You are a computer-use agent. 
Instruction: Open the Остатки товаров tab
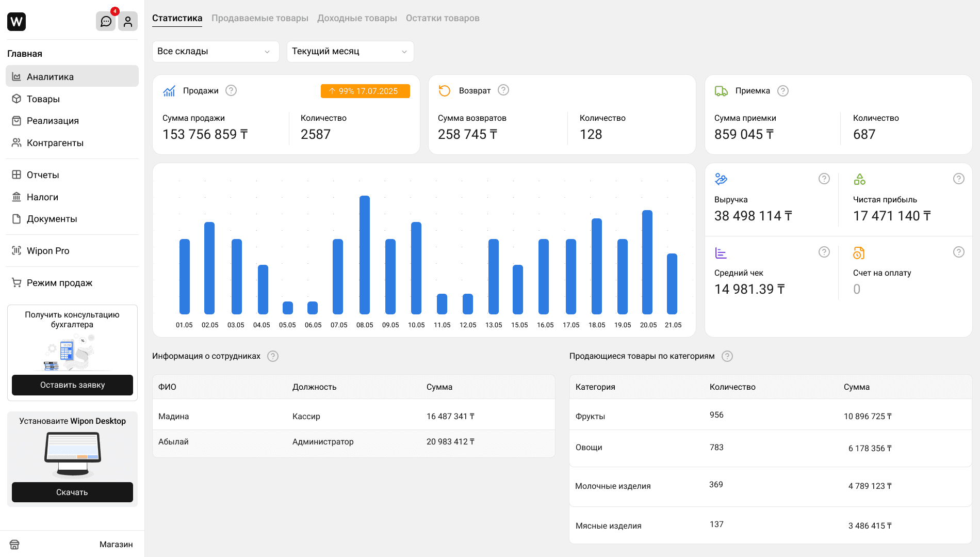point(443,18)
